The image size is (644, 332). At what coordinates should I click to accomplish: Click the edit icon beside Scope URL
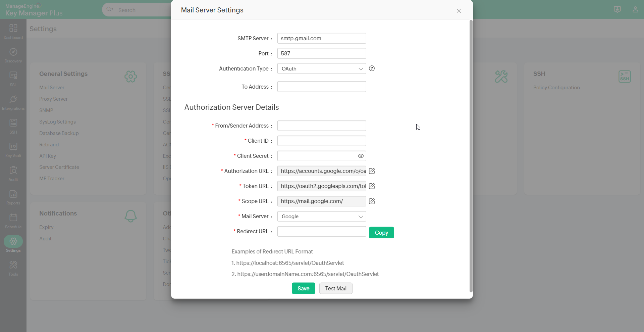(372, 201)
